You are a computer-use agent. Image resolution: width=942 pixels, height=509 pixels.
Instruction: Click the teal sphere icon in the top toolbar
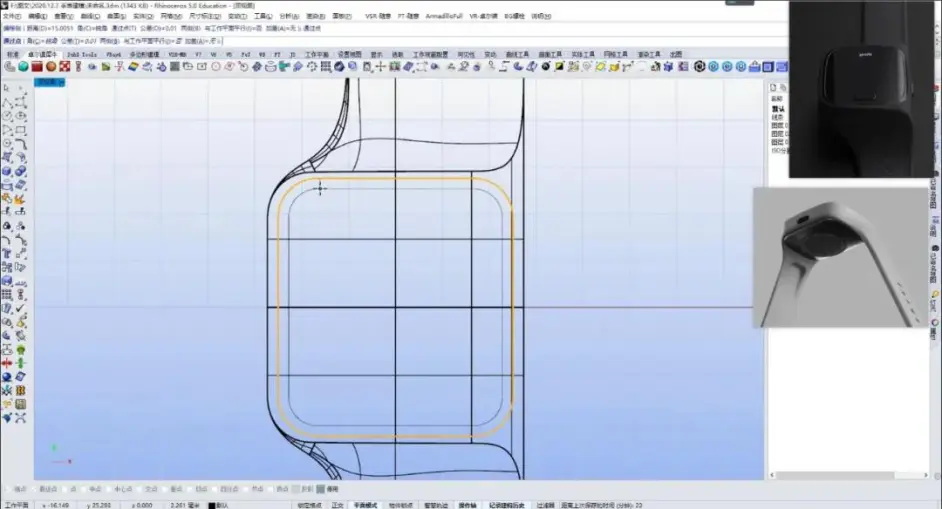click(23, 67)
